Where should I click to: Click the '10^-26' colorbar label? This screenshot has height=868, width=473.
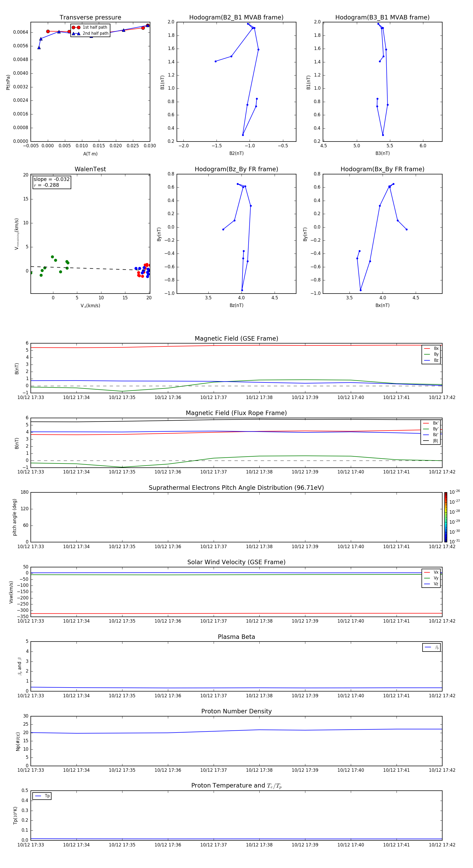click(455, 492)
